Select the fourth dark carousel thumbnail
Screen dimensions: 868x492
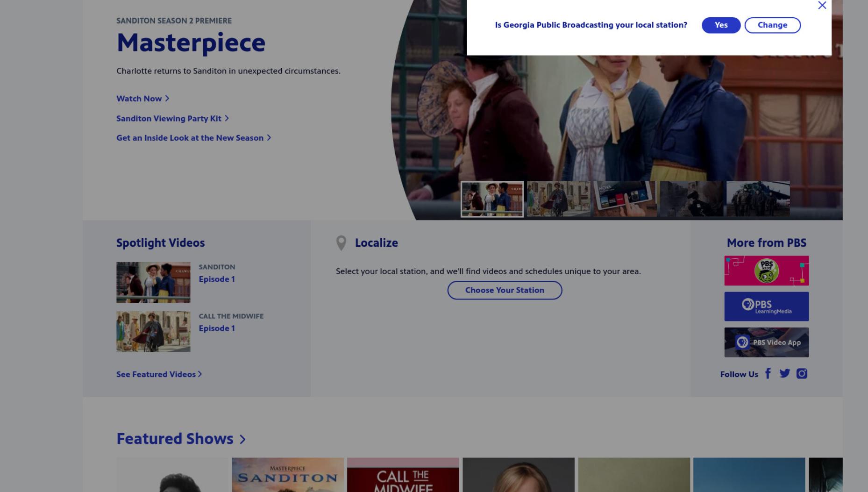691,199
